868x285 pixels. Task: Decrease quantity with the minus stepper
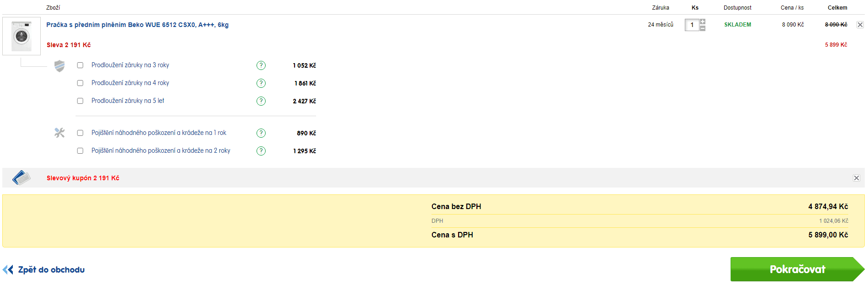tap(703, 28)
